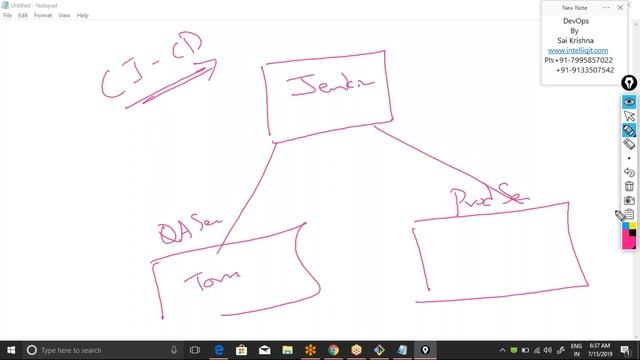
Task: Close the New Note sticky note
Action: tap(620, 7)
